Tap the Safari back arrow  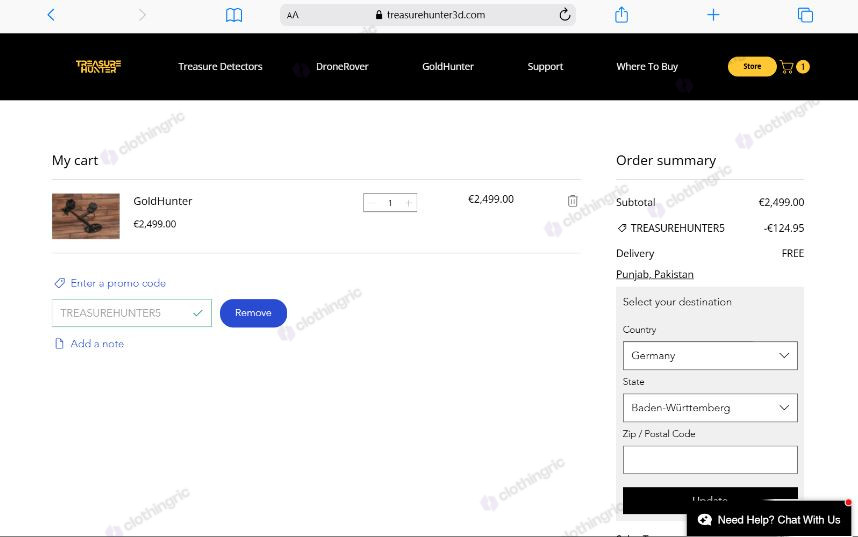(51, 15)
